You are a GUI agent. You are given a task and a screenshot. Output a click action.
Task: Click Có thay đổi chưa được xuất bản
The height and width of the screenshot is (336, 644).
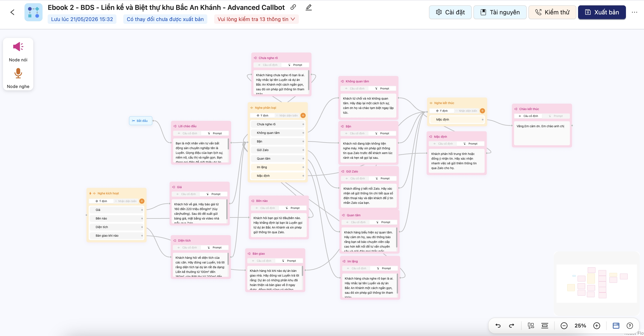pyautogui.click(x=165, y=19)
